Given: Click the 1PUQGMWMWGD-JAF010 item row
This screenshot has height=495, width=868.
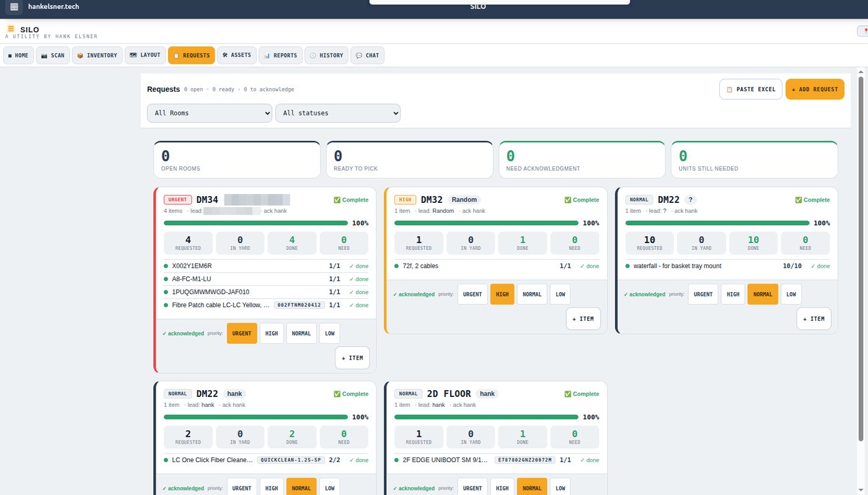Looking at the screenshot, I should pos(266,292).
